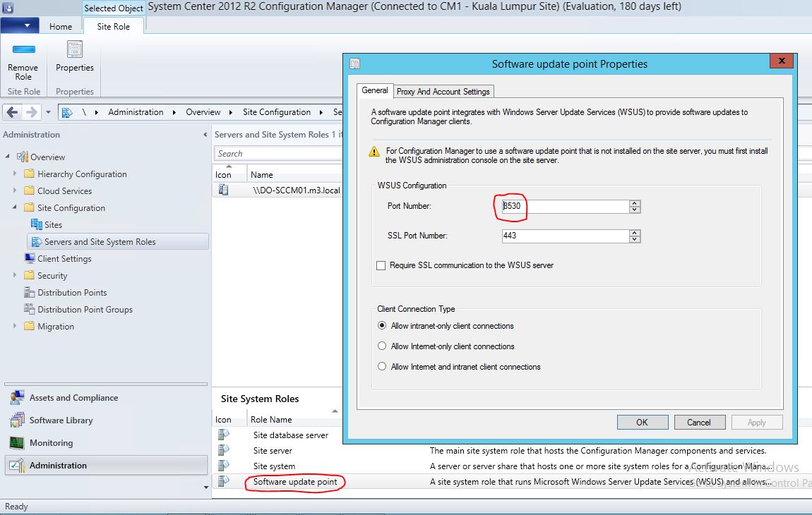Click the Assets and Compliance workspace icon
Screen dimensions: 812x515
[17, 397]
